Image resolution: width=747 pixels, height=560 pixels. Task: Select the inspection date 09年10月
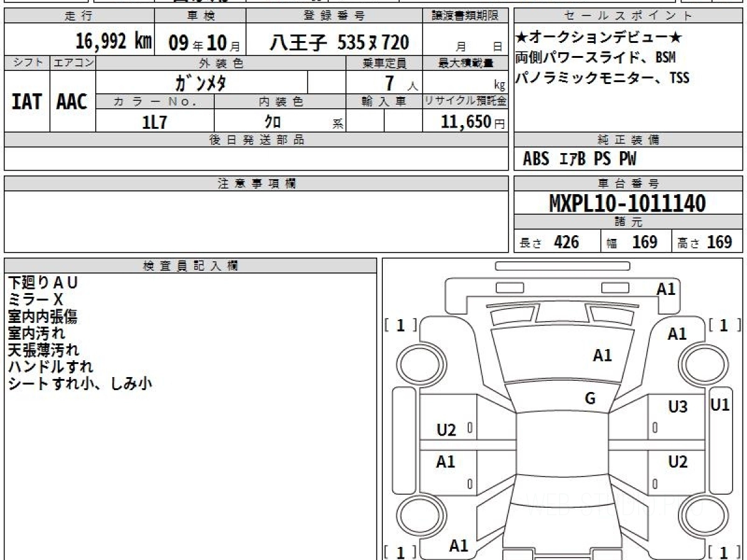[205, 42]
